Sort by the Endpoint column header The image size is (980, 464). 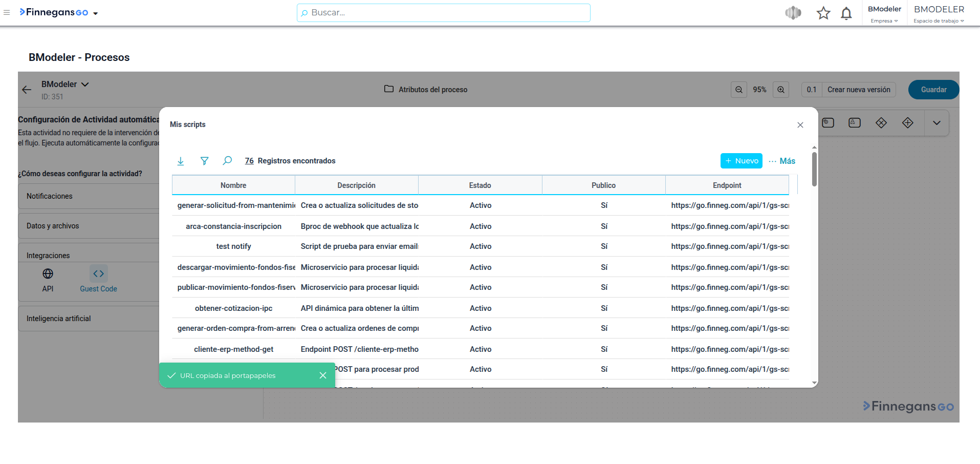(727, 185)
